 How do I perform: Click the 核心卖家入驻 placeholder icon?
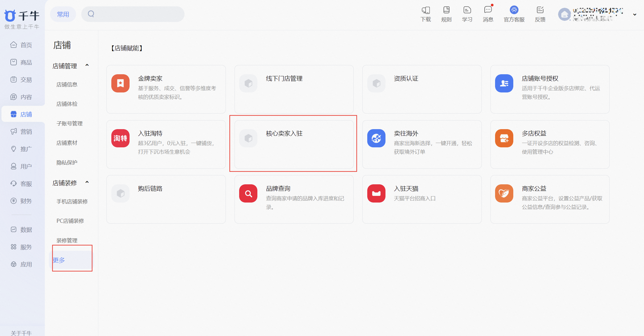pyautogui.click(x=248, y=138)
